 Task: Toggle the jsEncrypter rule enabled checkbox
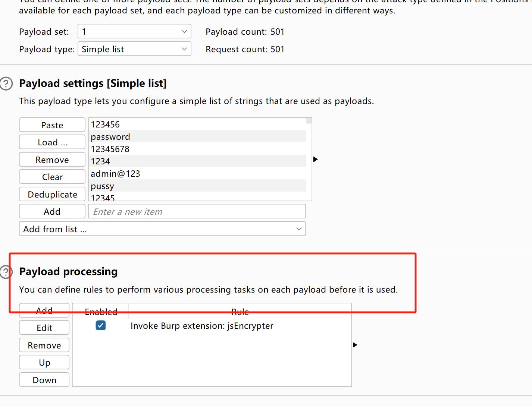pos(100,325)
